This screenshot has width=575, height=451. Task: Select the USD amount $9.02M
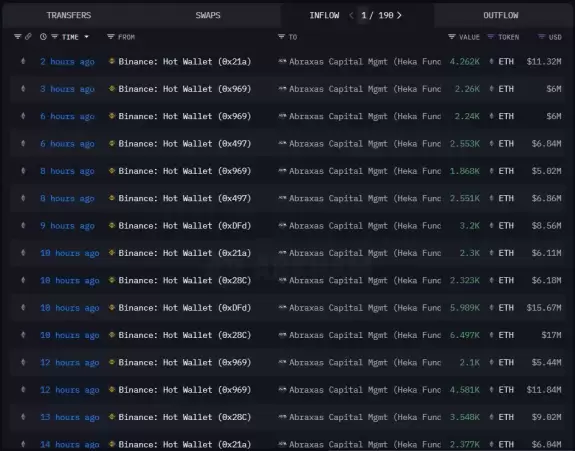coord(546,417)
